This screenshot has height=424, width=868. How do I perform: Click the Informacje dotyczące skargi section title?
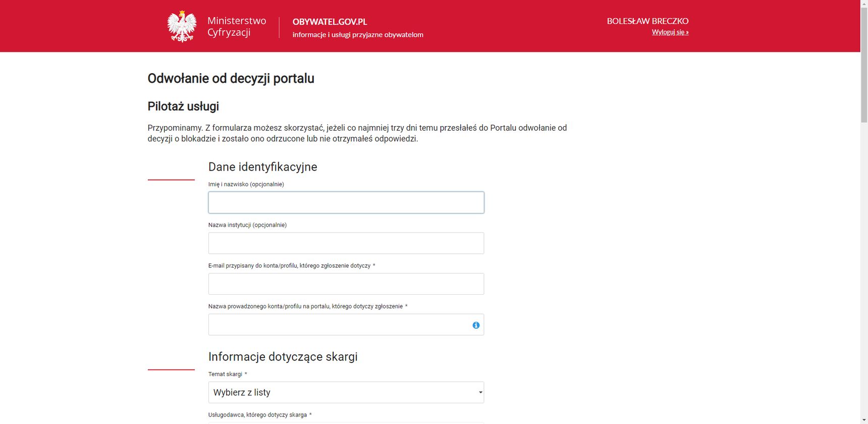pyautogui.click(x=283, y=357)
